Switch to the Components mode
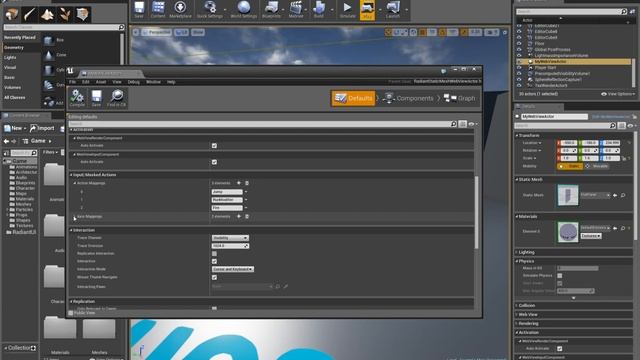Viewport: 640px width, 360px height. (x=409, y=98)
